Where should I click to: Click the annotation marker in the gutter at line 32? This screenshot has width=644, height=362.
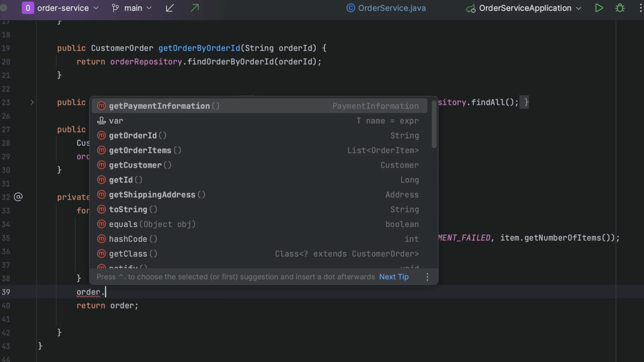[x=18, y=197]
